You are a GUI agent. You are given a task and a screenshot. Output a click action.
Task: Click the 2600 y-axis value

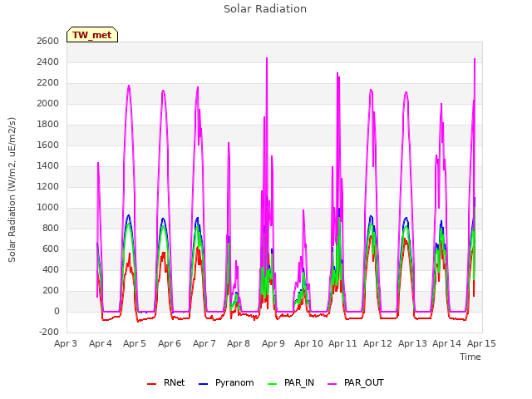click(48, 41)
